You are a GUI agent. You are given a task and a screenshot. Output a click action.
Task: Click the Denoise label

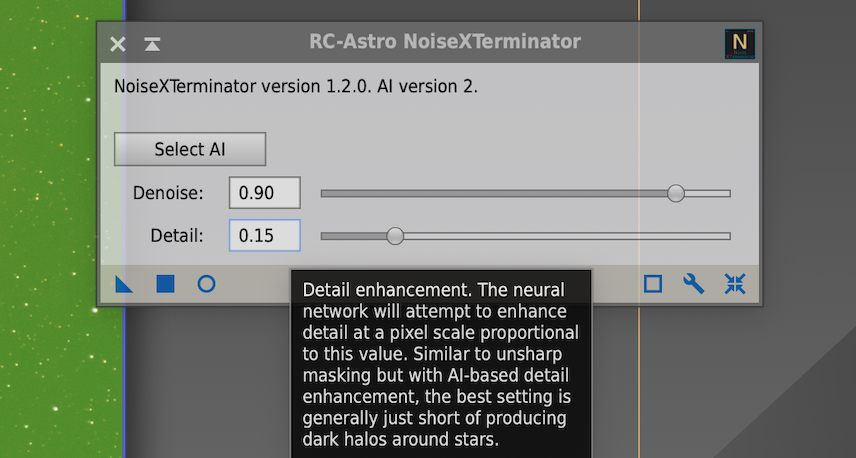pyautogui.click(x=168, y=193)
